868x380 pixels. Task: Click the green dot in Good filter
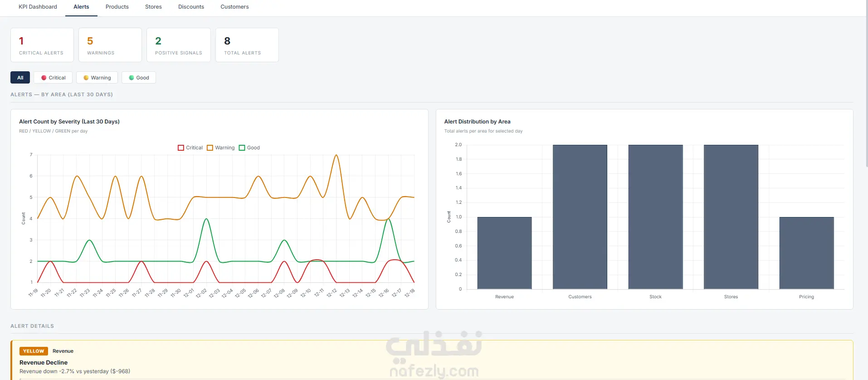click(x=132, y=78)
